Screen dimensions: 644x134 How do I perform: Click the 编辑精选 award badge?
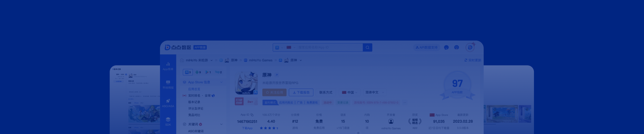(x=415, y=121)
